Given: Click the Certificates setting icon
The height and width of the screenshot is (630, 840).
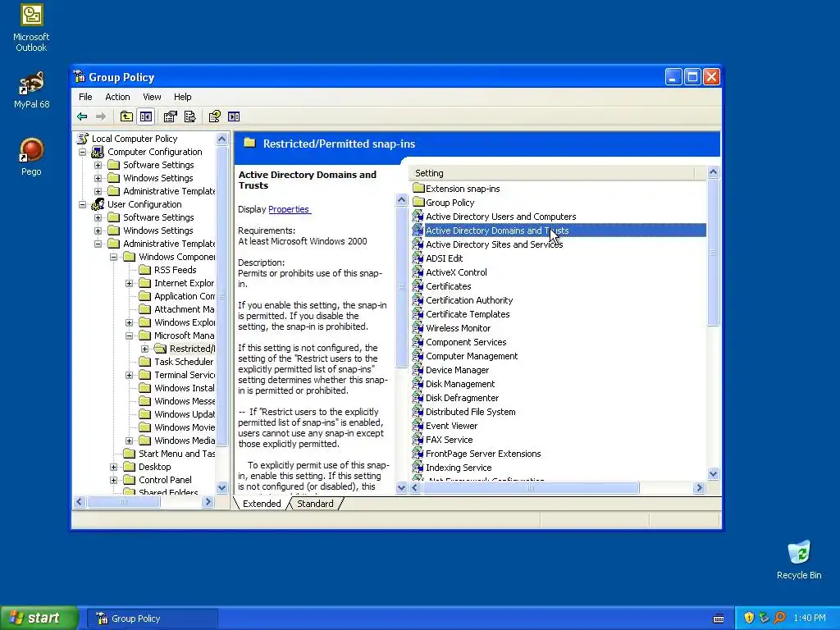Looking at the screenshot, I should coord(418,286).
